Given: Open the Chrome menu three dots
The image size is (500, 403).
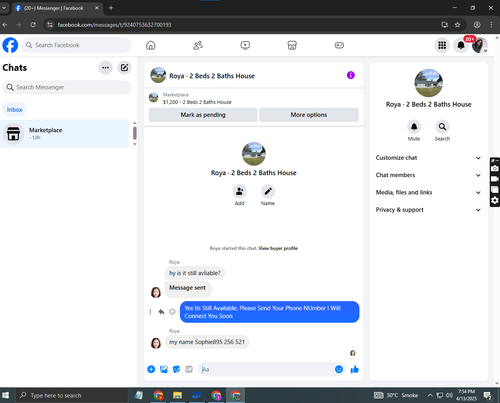Looking at the screenshot, I should (x=491, y=25).
